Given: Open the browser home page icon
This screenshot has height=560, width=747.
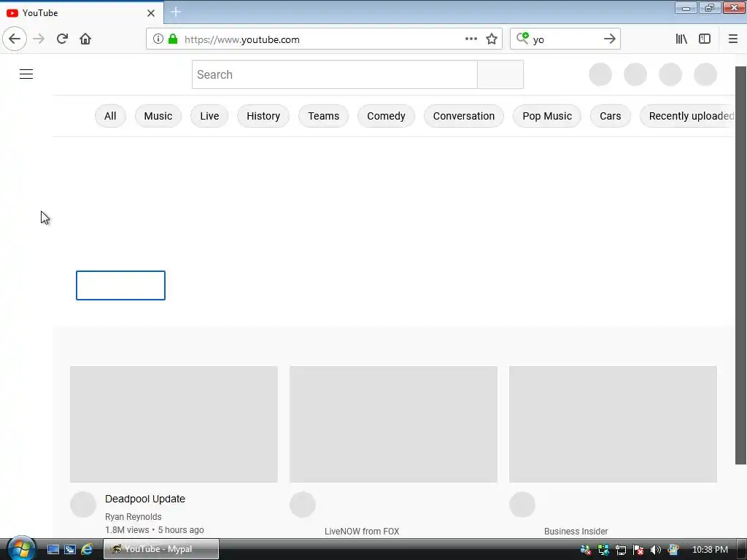Looking at the screenshot, I should 85,39.
